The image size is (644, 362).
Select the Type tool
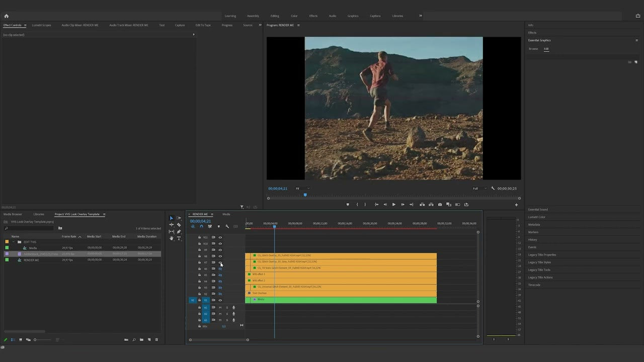pos(179,238)
